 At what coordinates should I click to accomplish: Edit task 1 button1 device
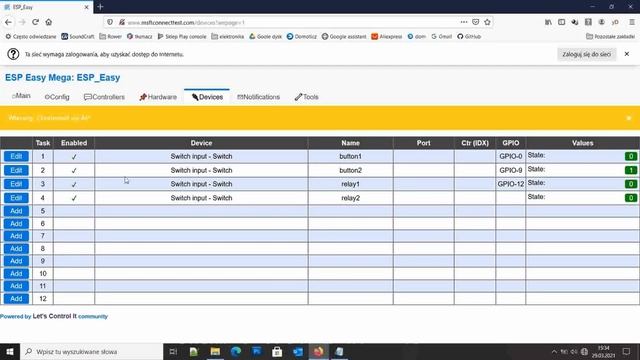click(16, 156)
